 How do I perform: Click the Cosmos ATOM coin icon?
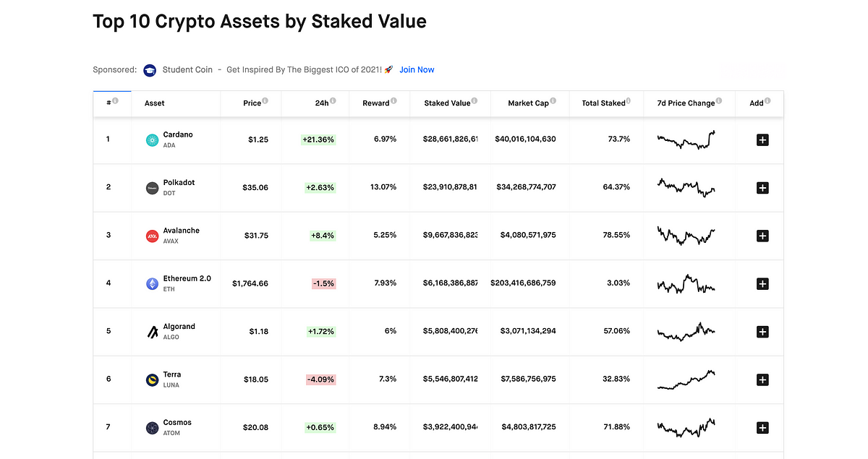(152, 428)
